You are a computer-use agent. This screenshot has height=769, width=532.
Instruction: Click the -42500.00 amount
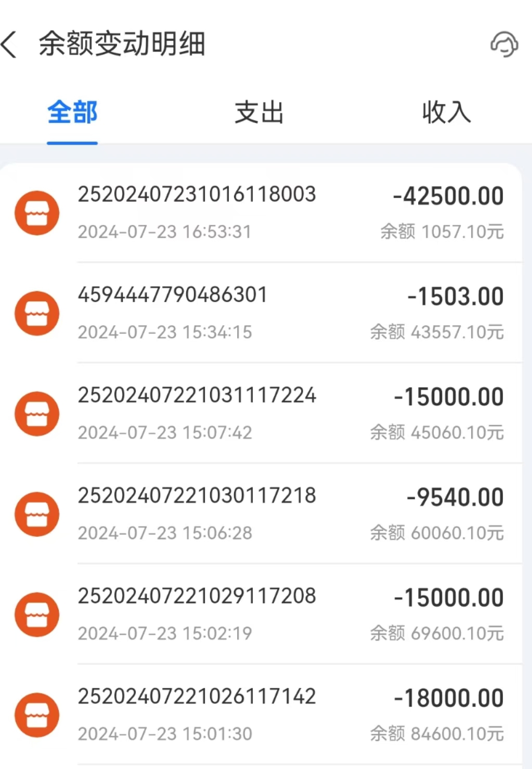[x=448, y=196]
